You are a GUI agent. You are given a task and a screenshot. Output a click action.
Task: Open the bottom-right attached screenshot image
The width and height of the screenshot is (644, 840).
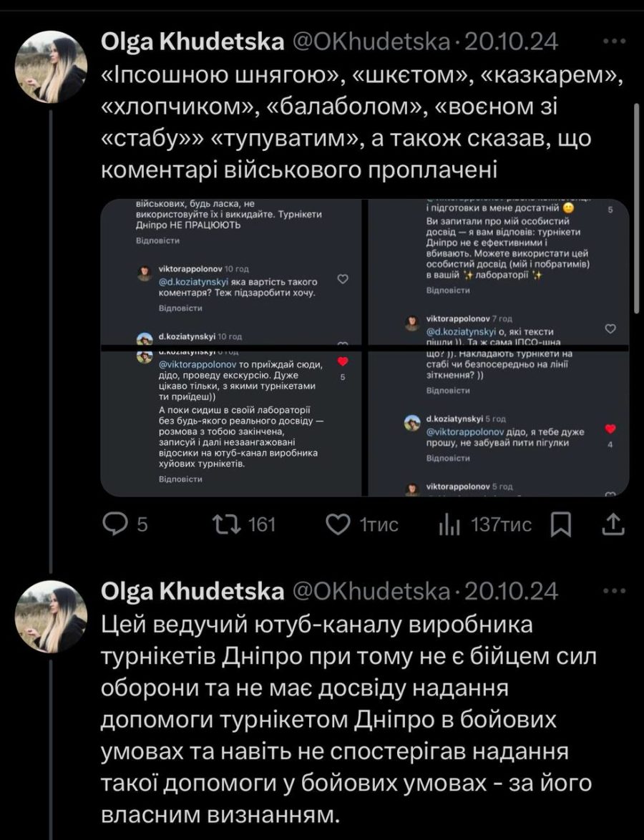tap(498, 423)
